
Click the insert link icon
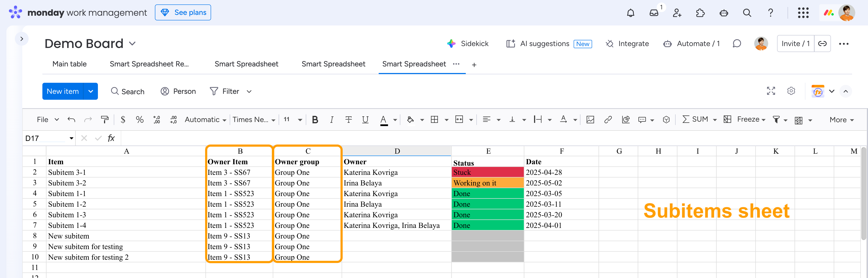[x=608, y=119]
